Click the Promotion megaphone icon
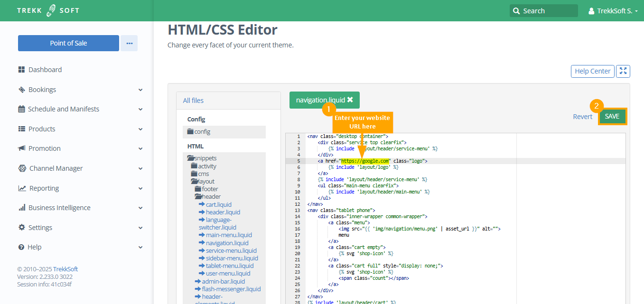The image size is (644, 304). click(21, 148)
